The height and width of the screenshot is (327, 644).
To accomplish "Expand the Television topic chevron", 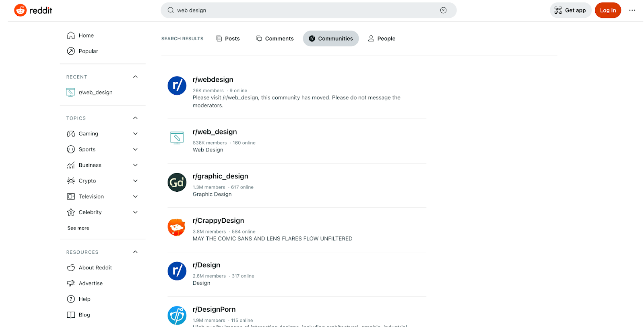I will point(135,197).
